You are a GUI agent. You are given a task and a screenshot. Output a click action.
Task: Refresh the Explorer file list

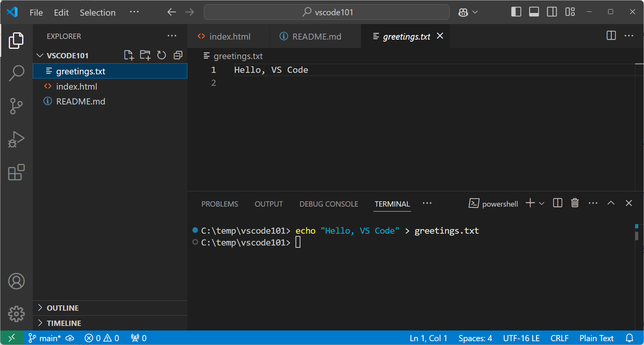pos(161,55)
